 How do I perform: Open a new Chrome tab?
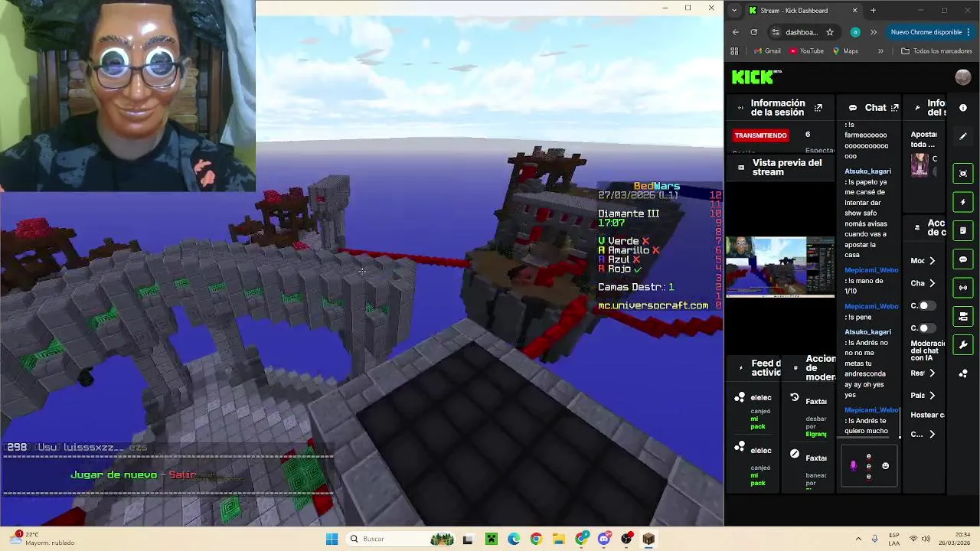click(x=873, y=11)
